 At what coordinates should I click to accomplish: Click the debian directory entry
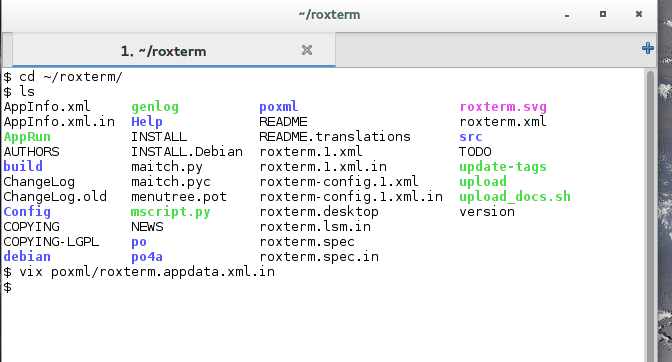click(27, 257)
